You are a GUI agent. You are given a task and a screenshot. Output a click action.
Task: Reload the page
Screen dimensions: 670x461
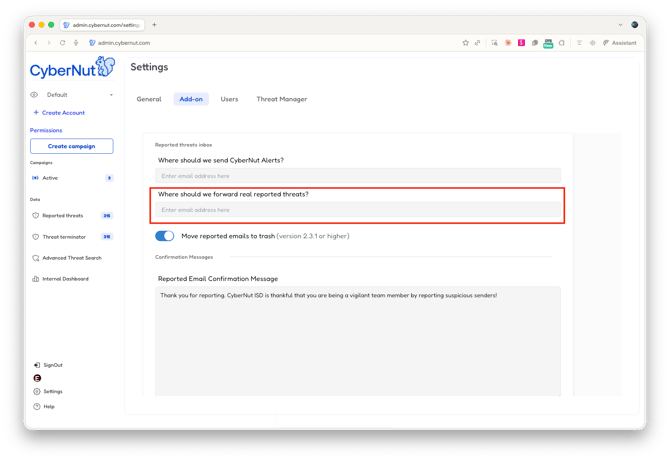[62, 43]
